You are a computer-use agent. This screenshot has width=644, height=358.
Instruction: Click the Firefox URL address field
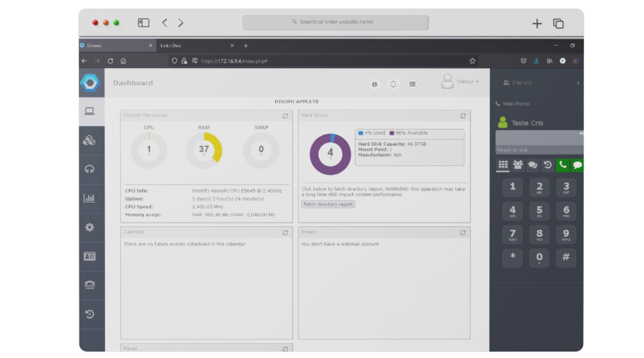coord(324,61)
